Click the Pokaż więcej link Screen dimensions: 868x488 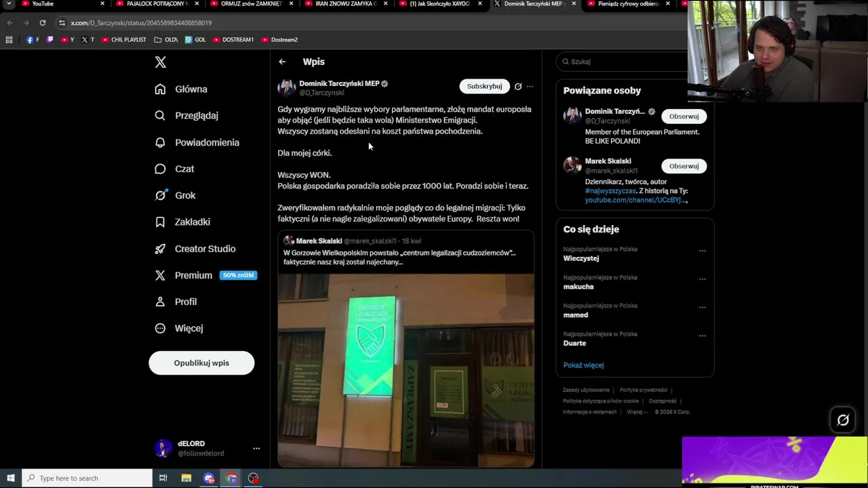point(583,365)
